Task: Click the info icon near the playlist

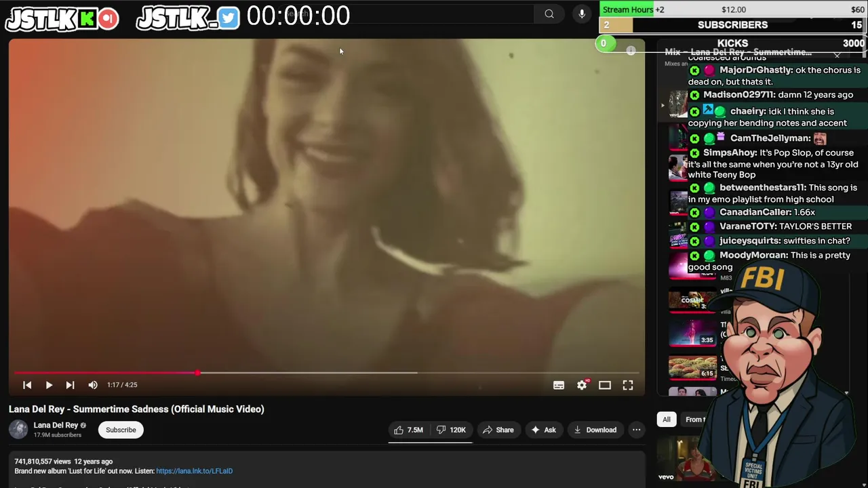Action: click(631, 51)
